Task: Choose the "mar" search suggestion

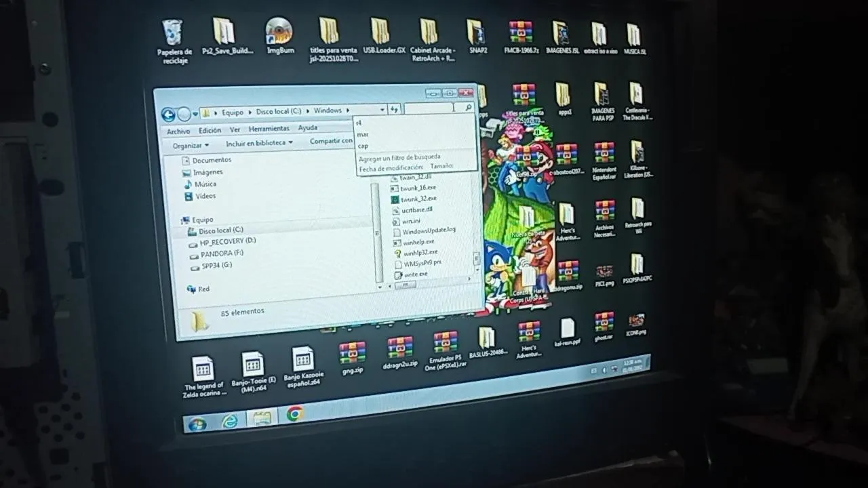Action: (363, 134)
